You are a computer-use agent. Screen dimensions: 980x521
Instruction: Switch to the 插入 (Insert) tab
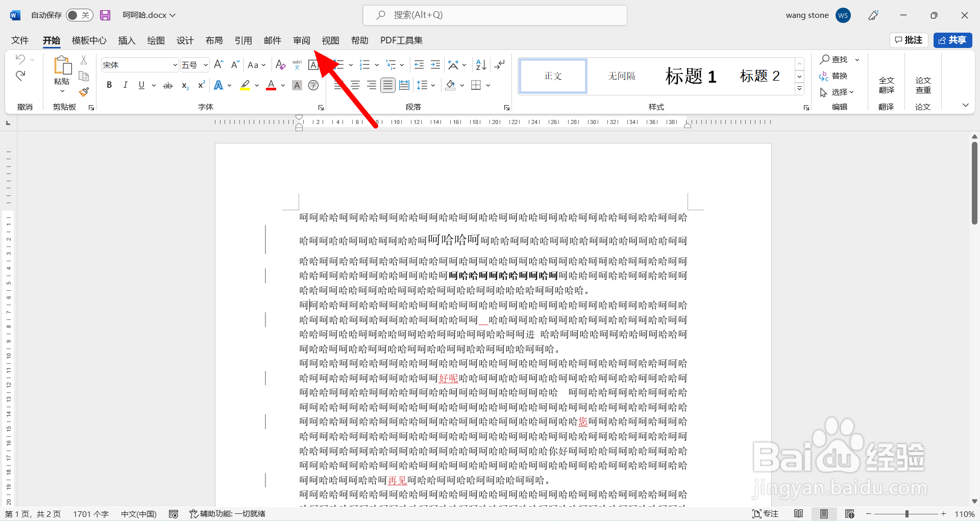pyautogui.click(x=127, y=40)
